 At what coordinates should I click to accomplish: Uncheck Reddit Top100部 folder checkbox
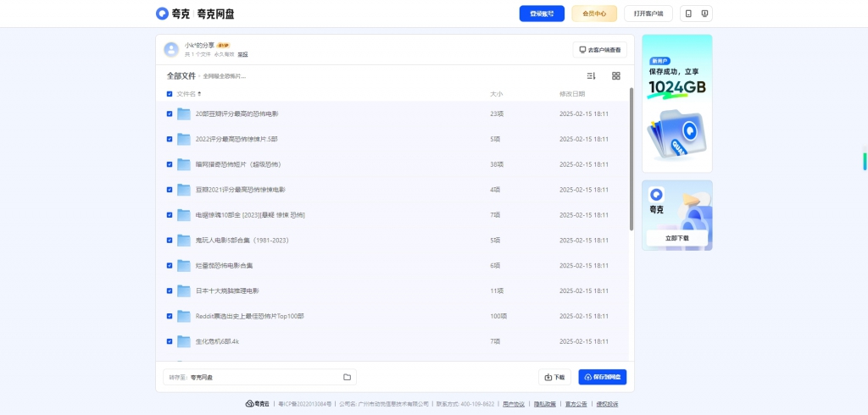point(170,316)
